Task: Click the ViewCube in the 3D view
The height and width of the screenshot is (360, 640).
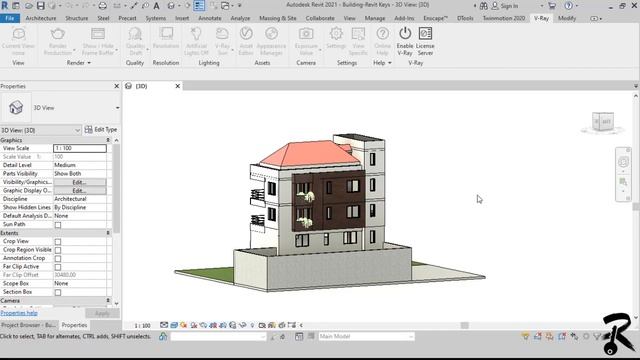Action: [x=603, y=122]
